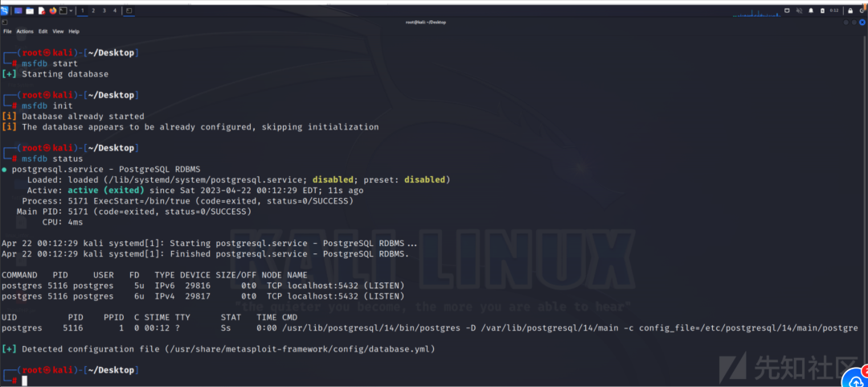The width and height of the screenshot is (868, 387).
Task: Launch the text editor panel icon
Action: point(42,10)
